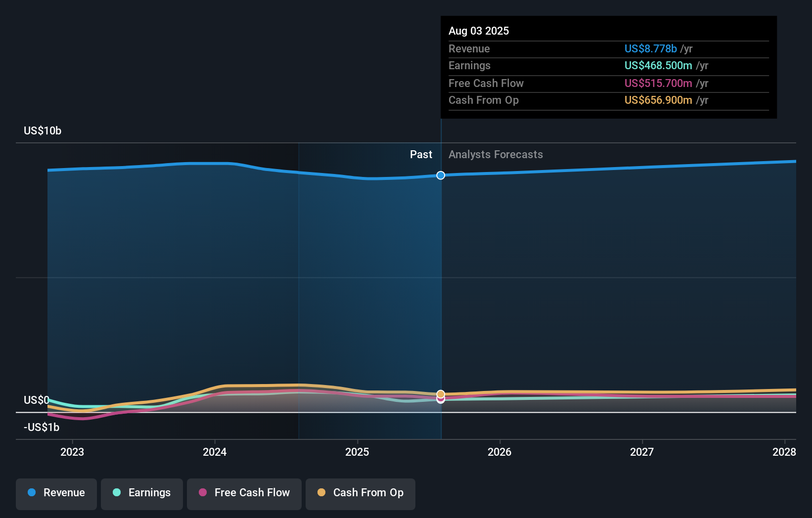Screen dimensions: 812x518
Task: Toggle the Revenue series in the legend
Action: click(56, 494)
